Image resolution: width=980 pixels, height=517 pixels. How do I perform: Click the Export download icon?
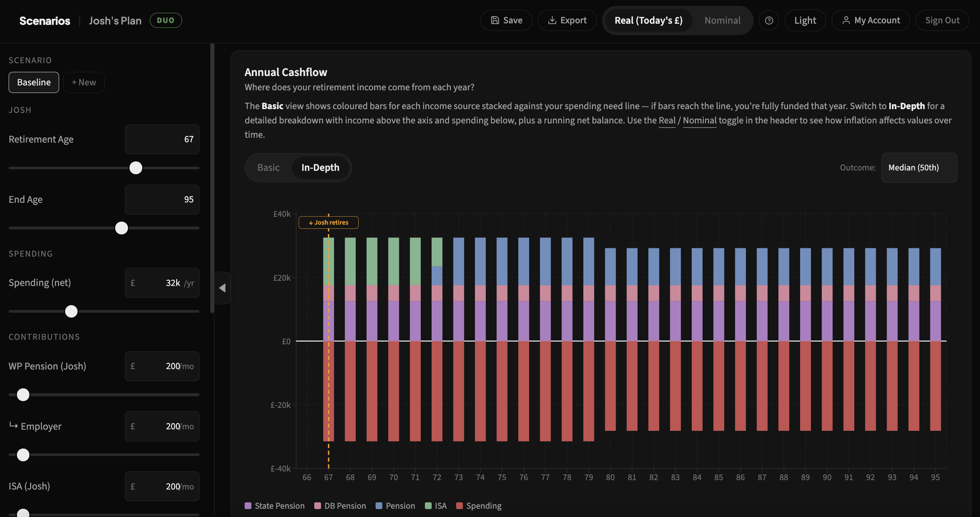click(552, 20)
